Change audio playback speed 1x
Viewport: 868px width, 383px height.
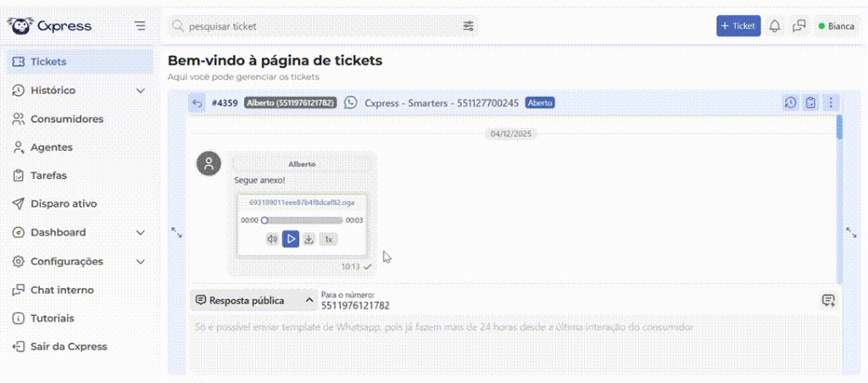click(x=328, y=239)
